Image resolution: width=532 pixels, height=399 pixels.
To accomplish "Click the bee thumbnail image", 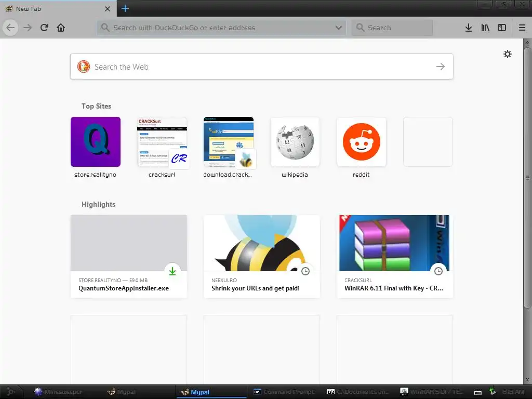I will click(262, 243).
